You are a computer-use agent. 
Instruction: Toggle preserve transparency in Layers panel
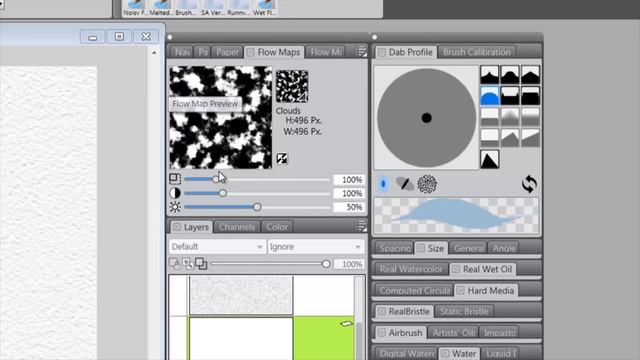[175, 264]
